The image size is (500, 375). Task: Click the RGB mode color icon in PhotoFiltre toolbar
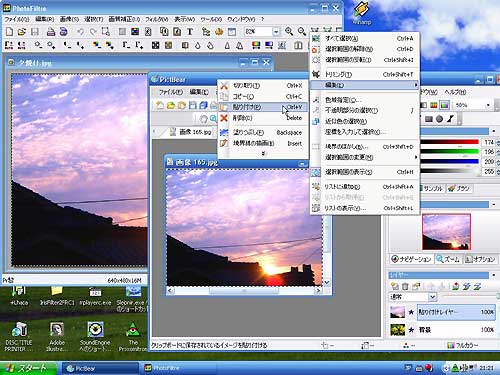(135, 32)
